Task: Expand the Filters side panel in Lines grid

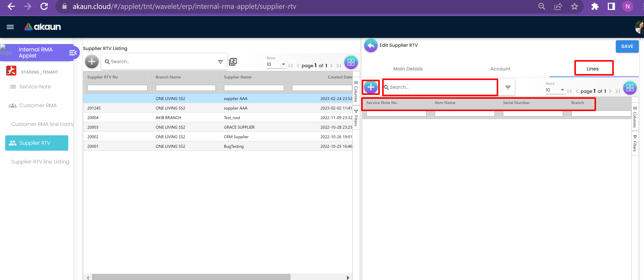Action: (x=635, y=143)
